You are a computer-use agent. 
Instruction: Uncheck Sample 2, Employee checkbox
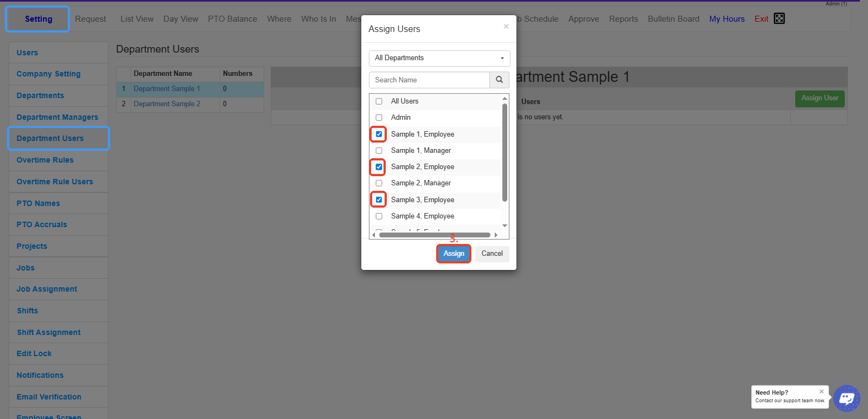pos(379,167)
